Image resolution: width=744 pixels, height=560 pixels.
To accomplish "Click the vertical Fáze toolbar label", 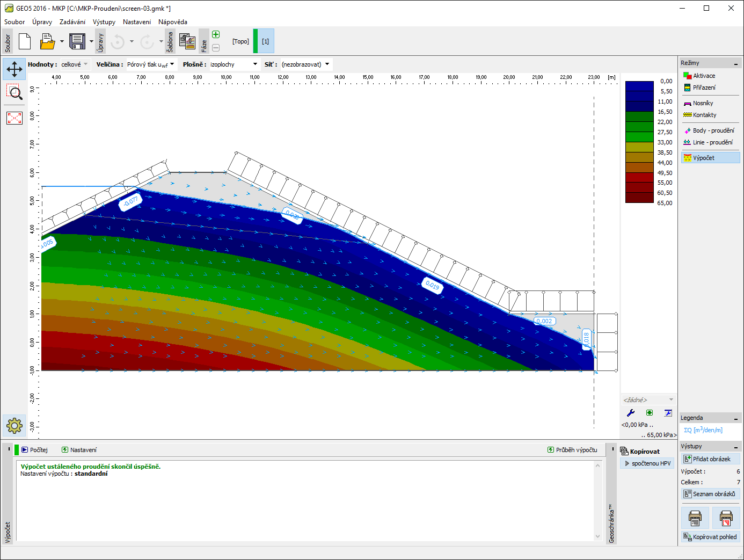I will pos(204,42).
